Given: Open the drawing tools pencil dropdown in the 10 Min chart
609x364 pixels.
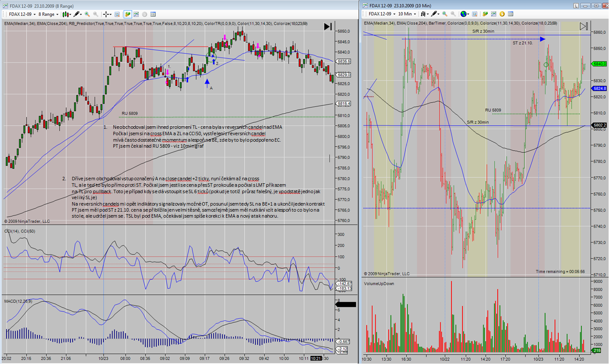Looking at the screenshot, I should point(435,14).
